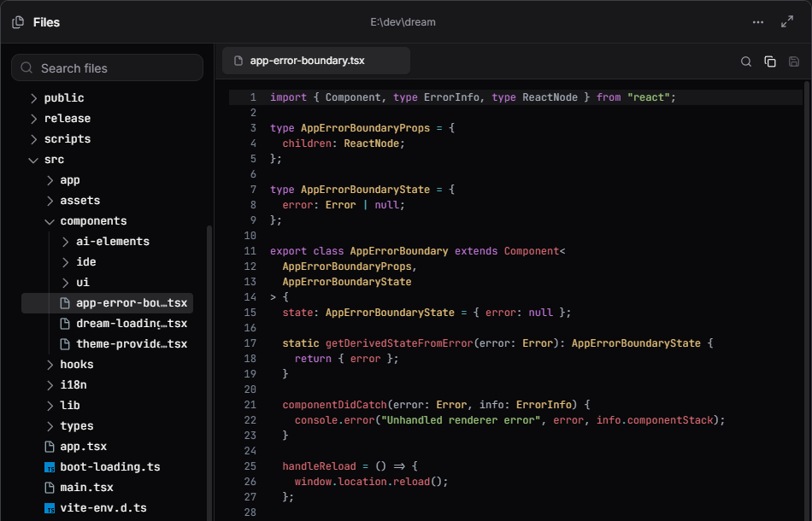Viewport: 812px width, 521px height.
Task: Expand the Files panel to fullscreen
Action: coord(787,21)
